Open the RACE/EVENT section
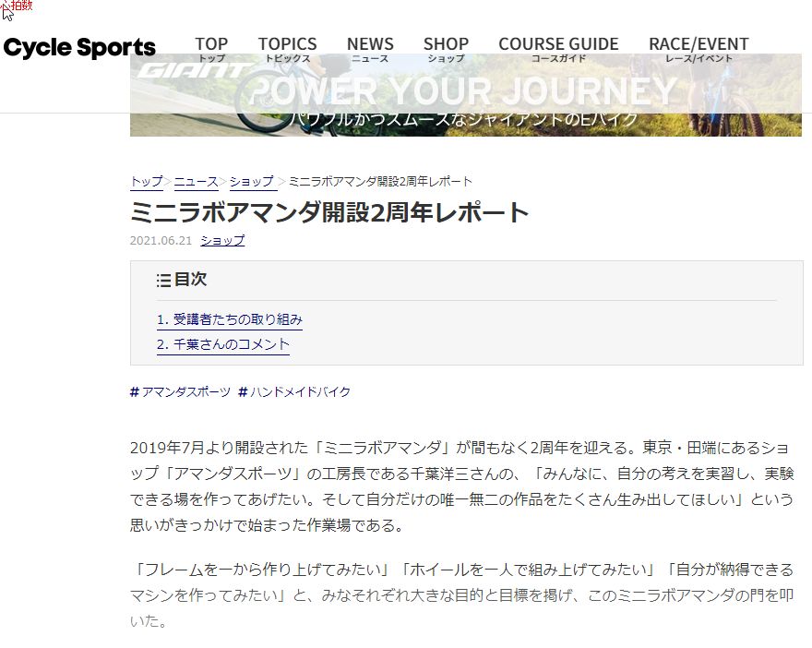Screen dimensions: 812x648 pos(699,49)
